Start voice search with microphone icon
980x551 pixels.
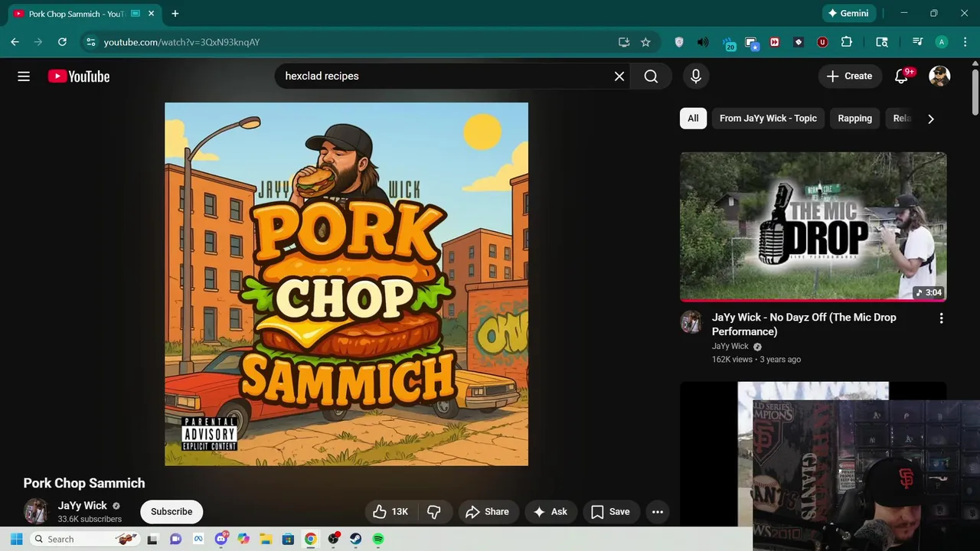(696, 76)
